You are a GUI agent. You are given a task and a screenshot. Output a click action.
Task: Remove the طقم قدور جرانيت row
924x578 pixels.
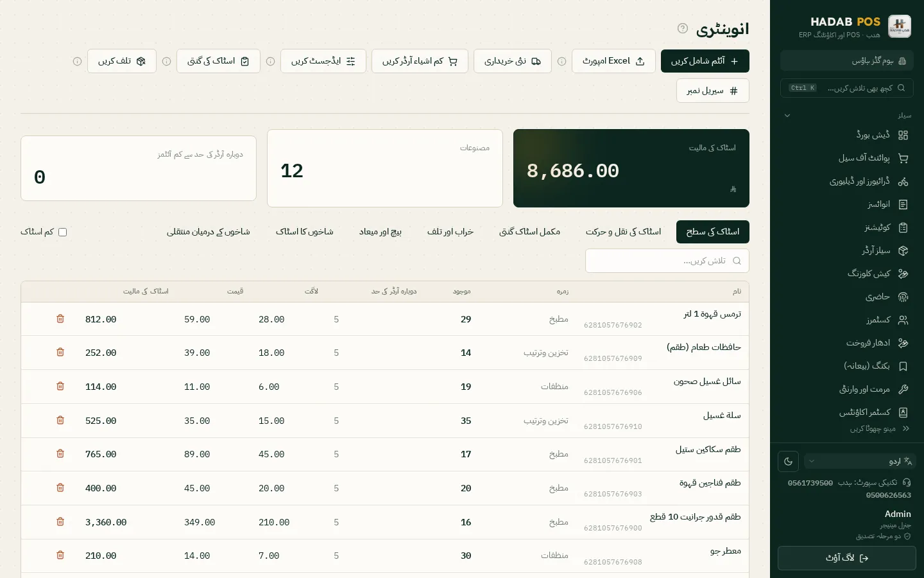[x=60, y=521]
